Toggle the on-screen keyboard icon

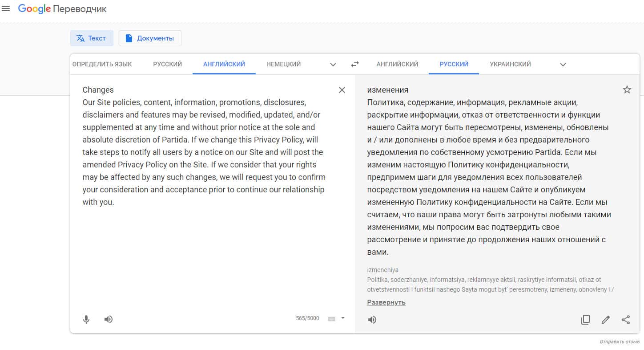(331, 318)
